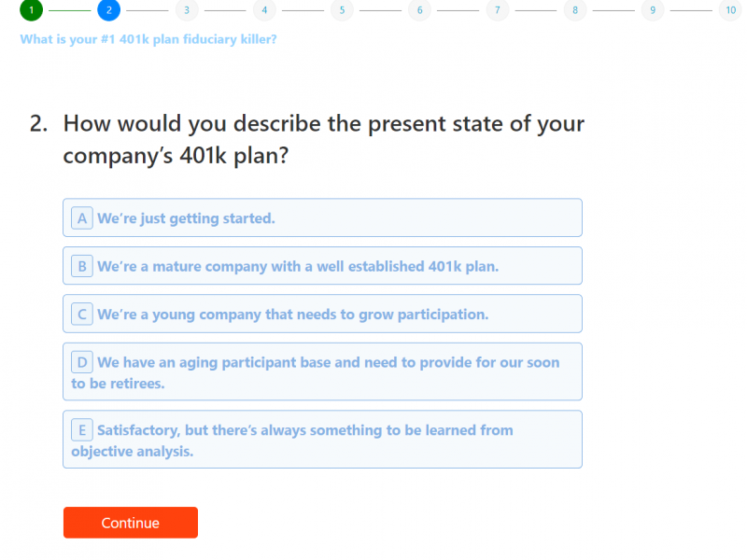Click the letter C key badge
Screen dimensions: 747x560
pyautogui.click(x=82, y=315)
